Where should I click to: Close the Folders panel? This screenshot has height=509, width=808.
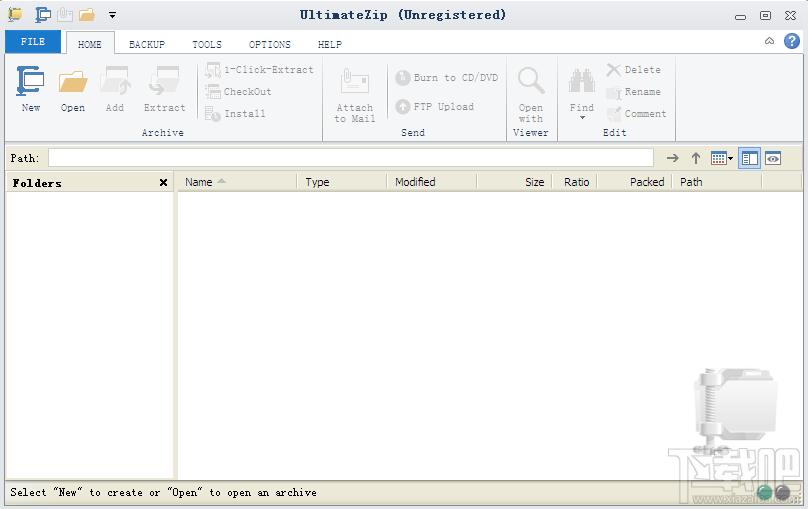coord(163,182)
